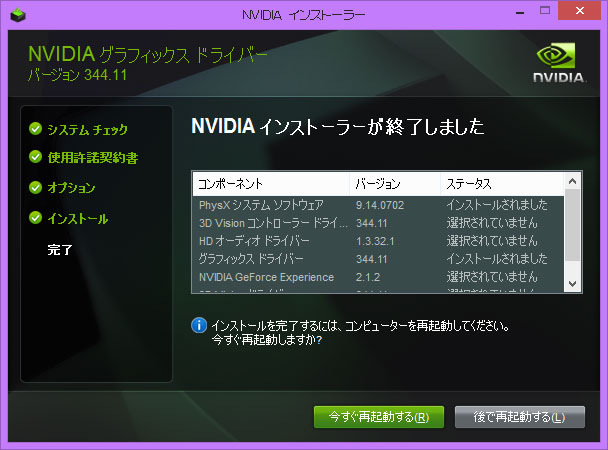The height and width of the screenshot is (450, 608).
Task: Close the NVIDIA installer window
Action: click(x=580, y=10)
